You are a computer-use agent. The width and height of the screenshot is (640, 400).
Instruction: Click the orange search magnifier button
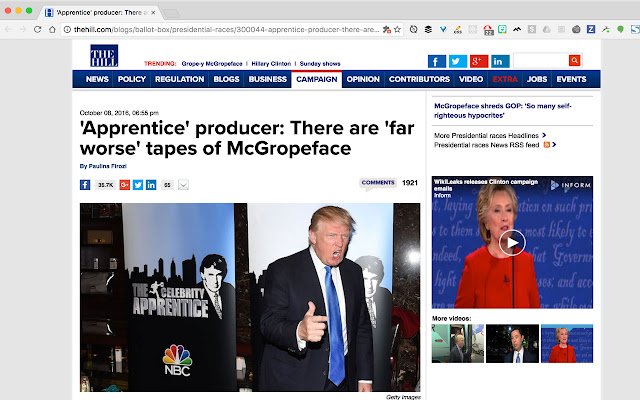(575, 60)
